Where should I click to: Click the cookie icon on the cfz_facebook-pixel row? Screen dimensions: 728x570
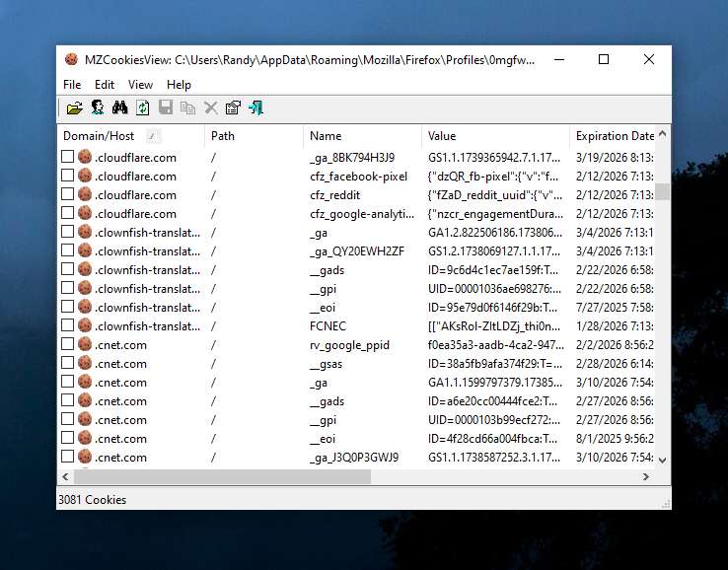tap(85, 176)
